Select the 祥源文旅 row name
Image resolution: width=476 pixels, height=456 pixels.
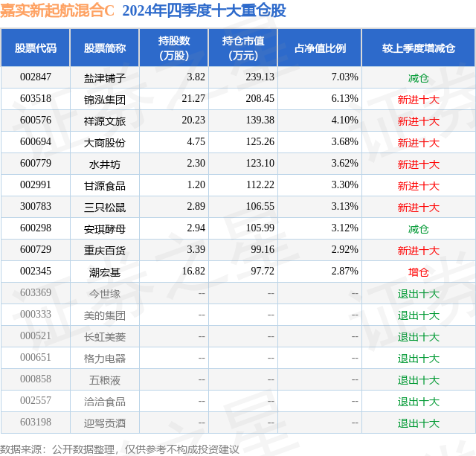point(105,121)
